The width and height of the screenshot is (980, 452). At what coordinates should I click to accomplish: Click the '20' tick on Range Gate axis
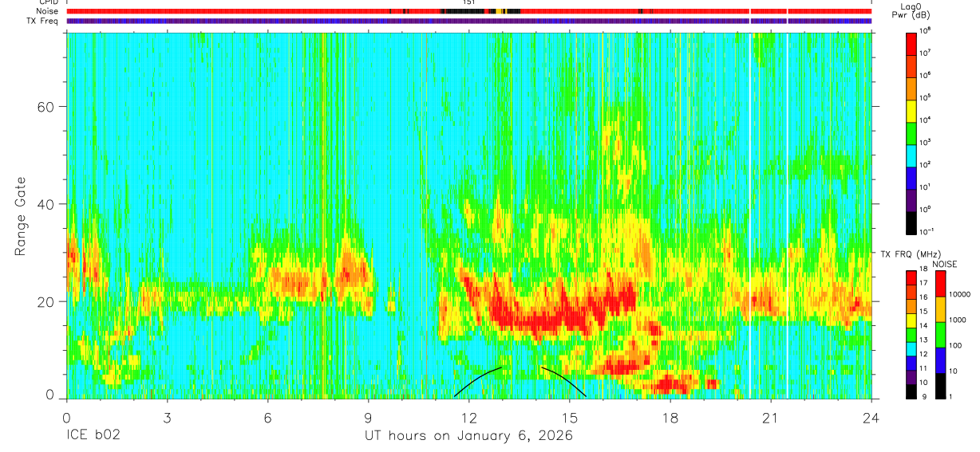(x=47, y=301)
